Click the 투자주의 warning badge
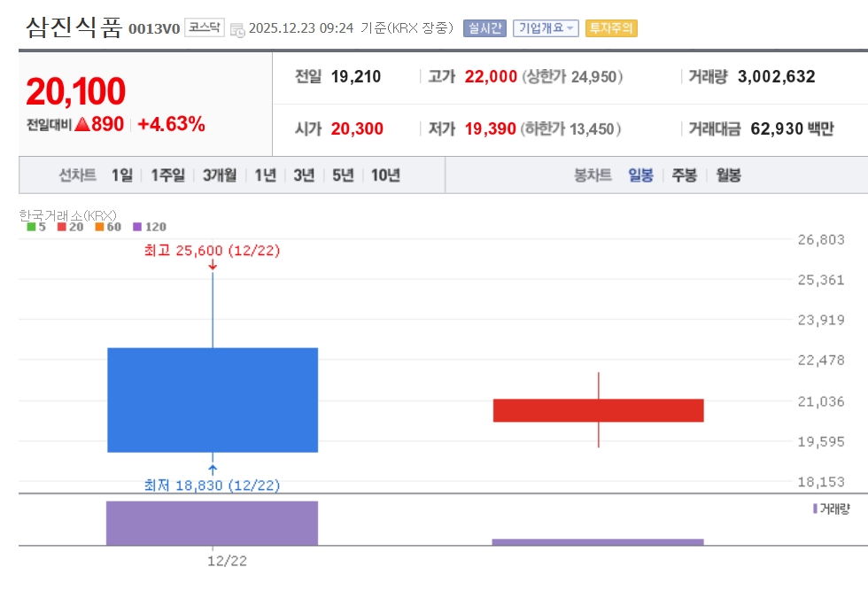 coord(612,28)
